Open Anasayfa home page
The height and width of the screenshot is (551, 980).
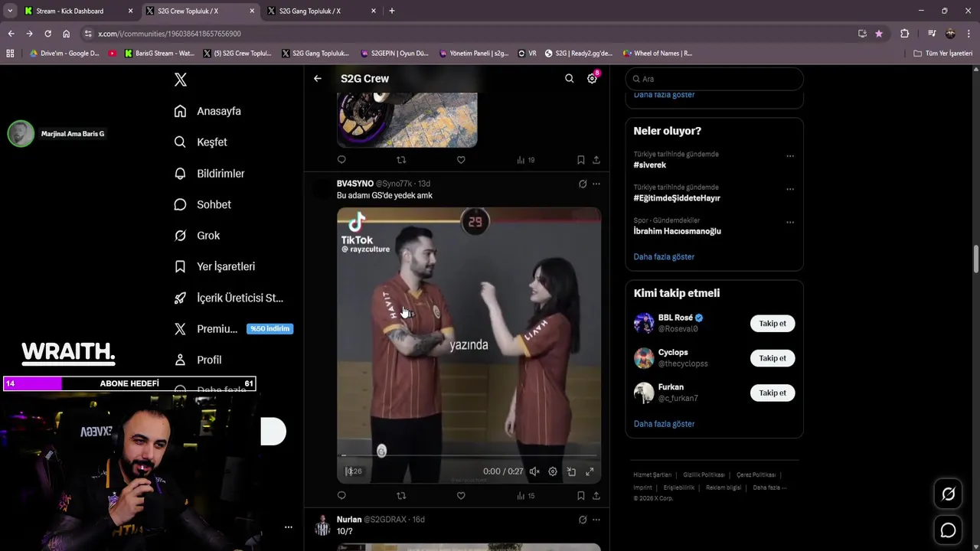(207, 111)
